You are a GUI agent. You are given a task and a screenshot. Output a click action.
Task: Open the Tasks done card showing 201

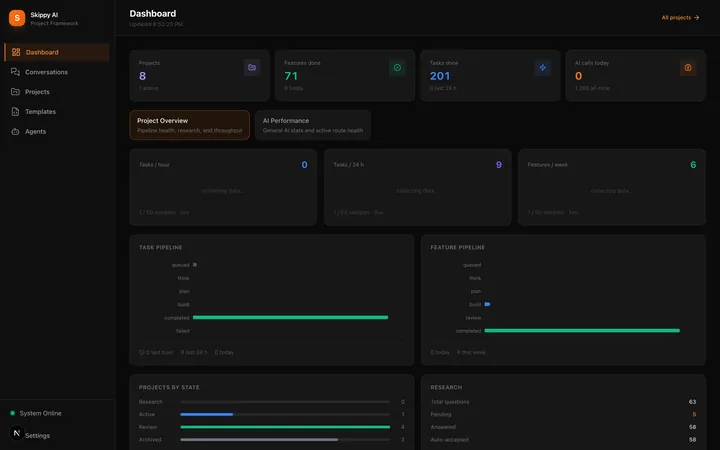coord(490,75)
